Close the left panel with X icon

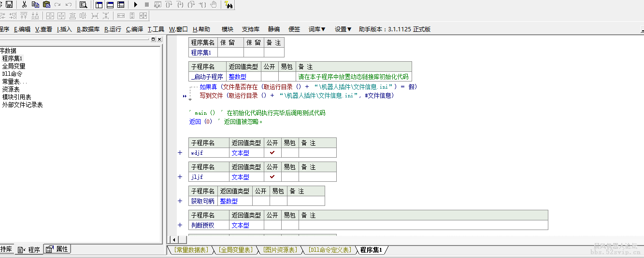coord(160,39)
